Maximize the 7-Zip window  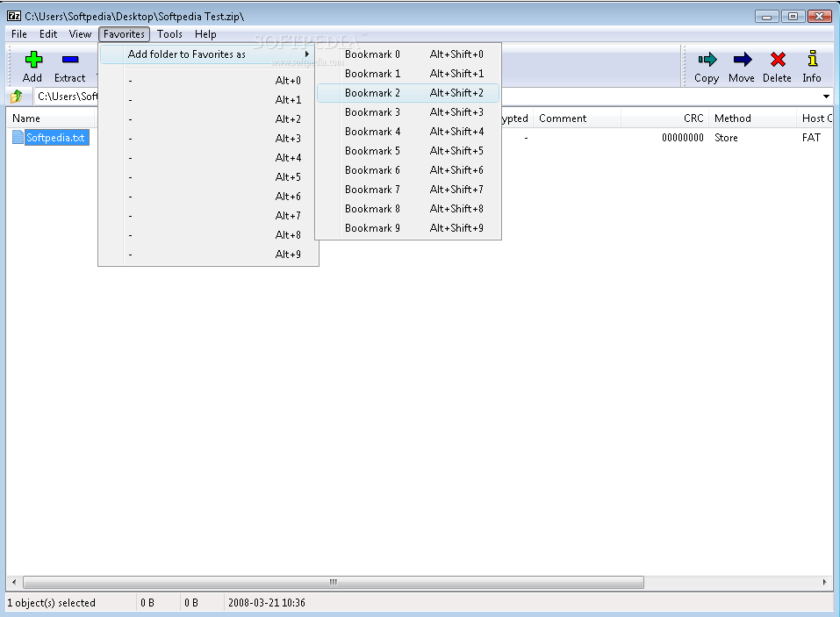[x=793, y=17]
